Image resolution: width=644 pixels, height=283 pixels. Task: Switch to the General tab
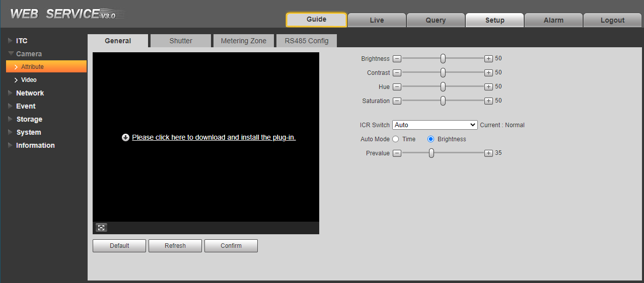(x=118, y=41)
